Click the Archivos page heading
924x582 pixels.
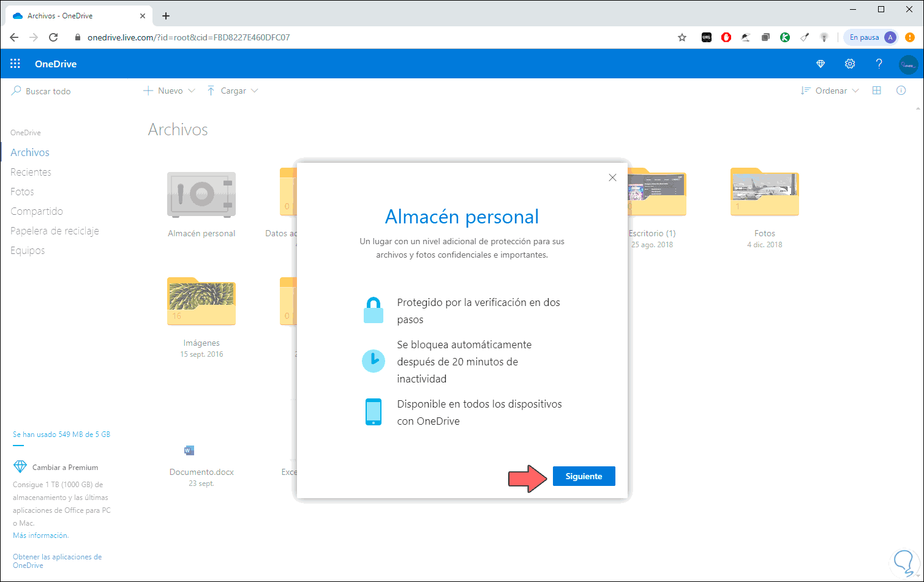tap(178, 130)
